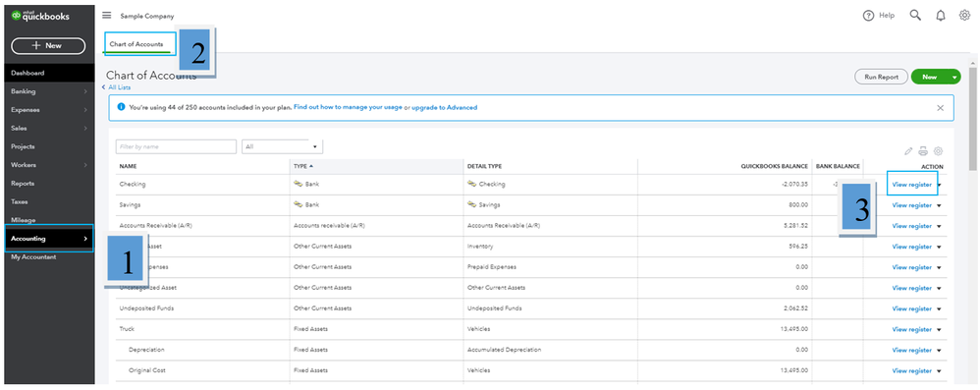Click View register for Checking
Screen dimensions: 980x390
(912, 185)
